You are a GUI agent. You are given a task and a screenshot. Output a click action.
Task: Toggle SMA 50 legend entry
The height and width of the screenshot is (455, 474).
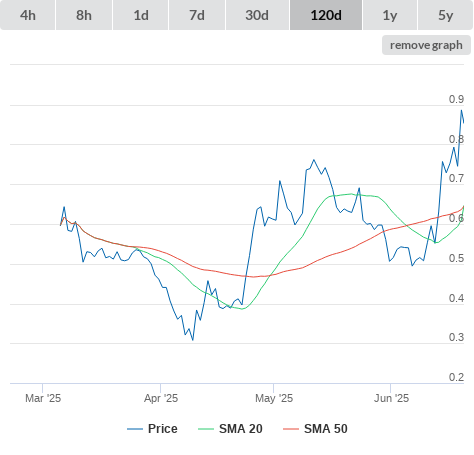click(326, 429)
